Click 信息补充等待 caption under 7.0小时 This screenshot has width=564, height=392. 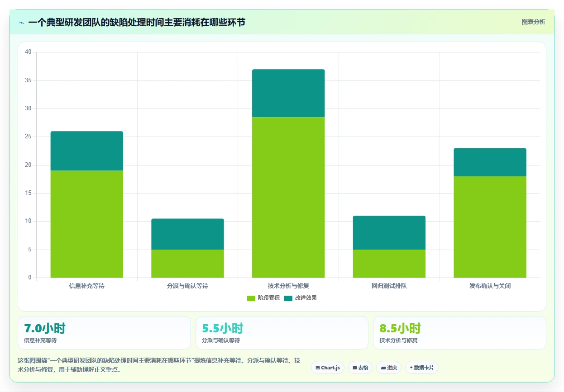pos(40,340)
